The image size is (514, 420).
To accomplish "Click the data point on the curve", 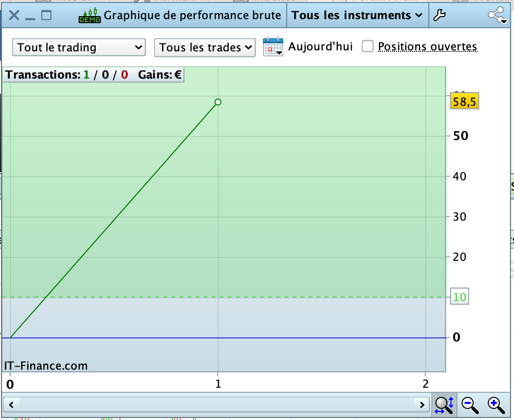I will (218, 102).
